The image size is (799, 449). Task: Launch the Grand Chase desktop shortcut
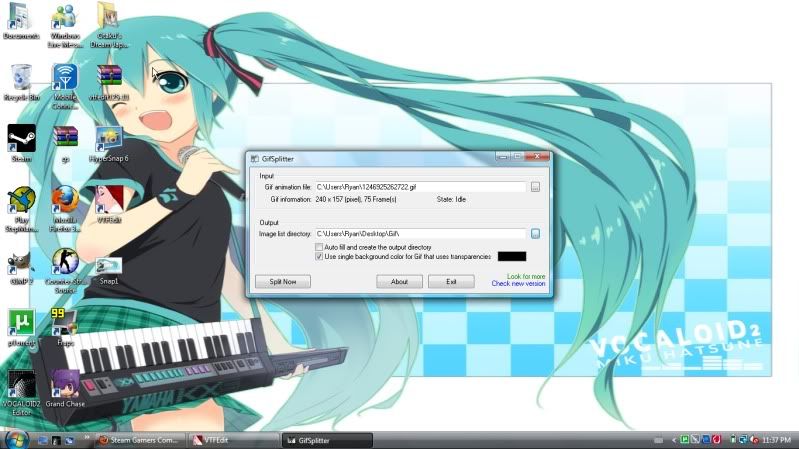[65, 383]
